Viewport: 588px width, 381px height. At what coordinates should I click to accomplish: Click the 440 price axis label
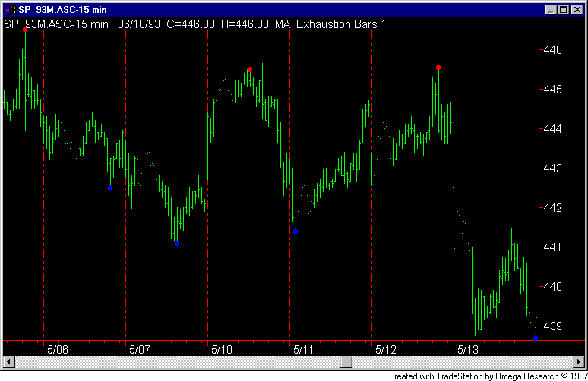[x=553, y=287]
